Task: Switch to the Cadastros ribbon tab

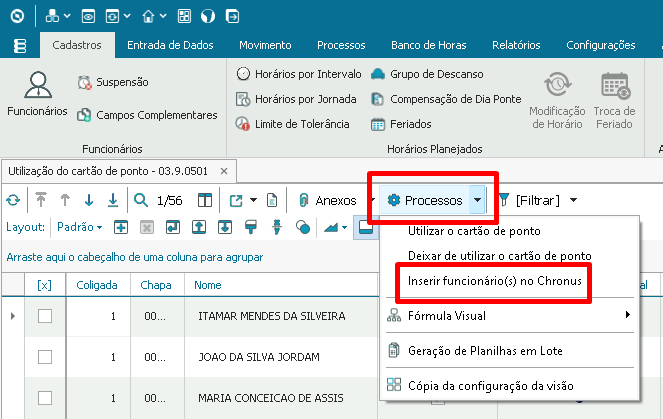Action: pos(77,45)
